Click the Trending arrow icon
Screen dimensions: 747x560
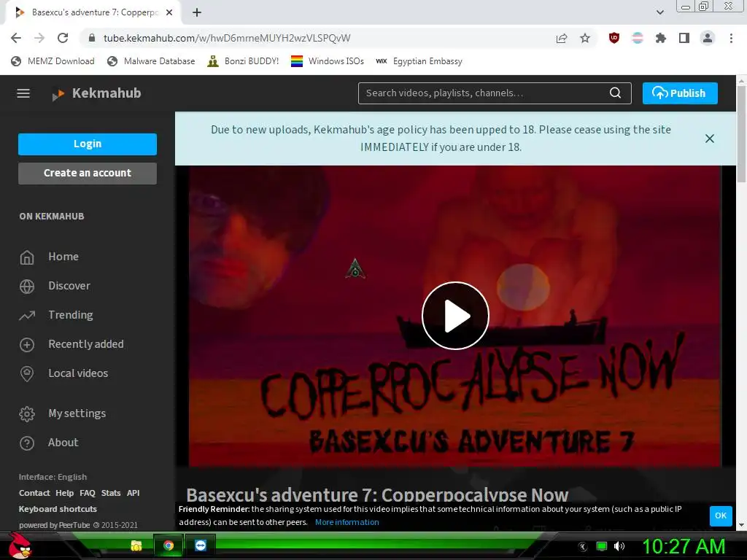27,315
